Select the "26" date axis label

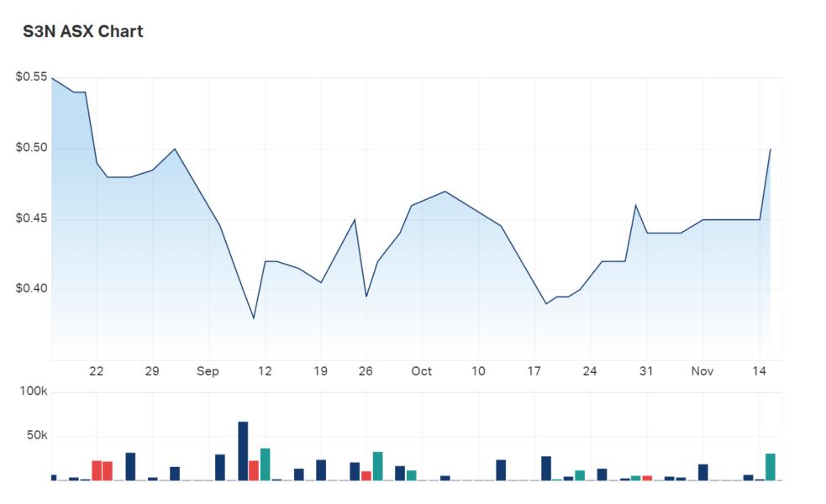tap(366, 371)
